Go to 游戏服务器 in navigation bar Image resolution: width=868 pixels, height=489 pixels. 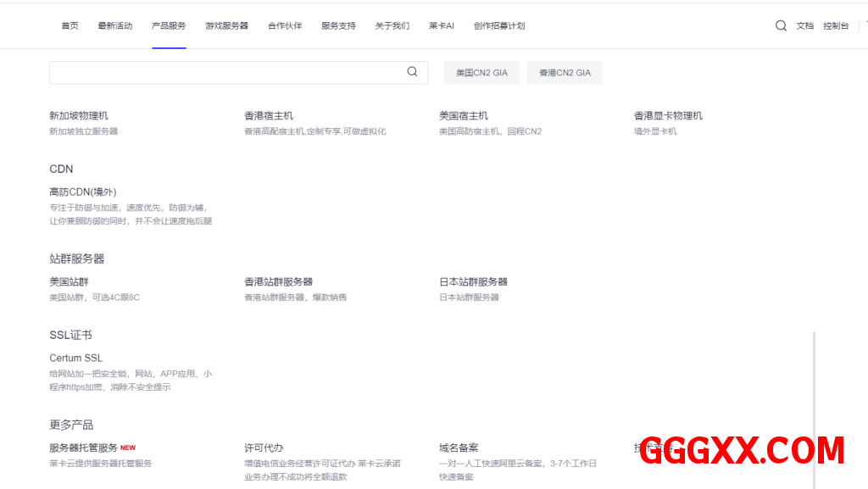pyautogui.click(x=226, y=25)
